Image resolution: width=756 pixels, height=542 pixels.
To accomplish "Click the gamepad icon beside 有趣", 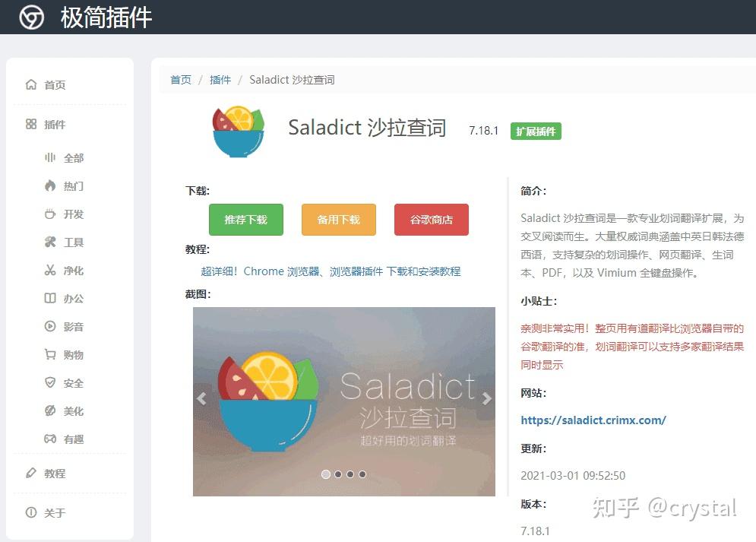I will pos(50,439).
